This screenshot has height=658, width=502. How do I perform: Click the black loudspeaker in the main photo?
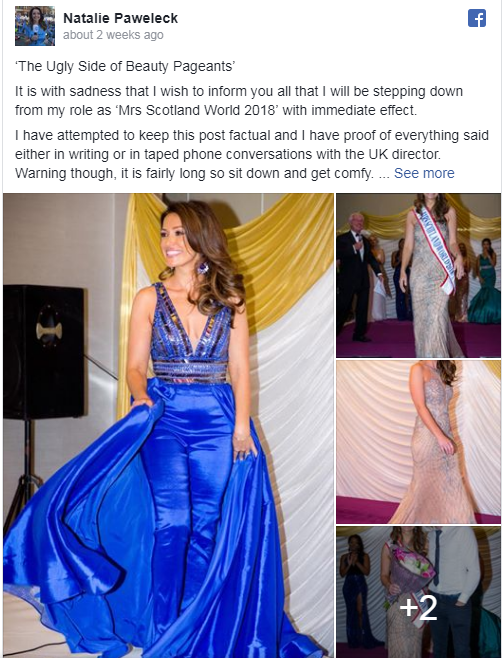tap(44, 351)
